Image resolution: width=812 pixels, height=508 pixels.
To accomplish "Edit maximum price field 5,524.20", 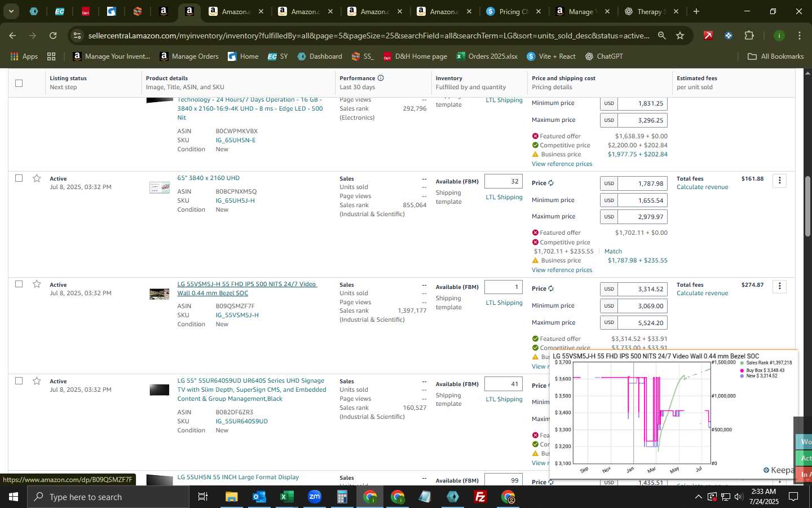I will pyautogui.click(x=642, y=323).
